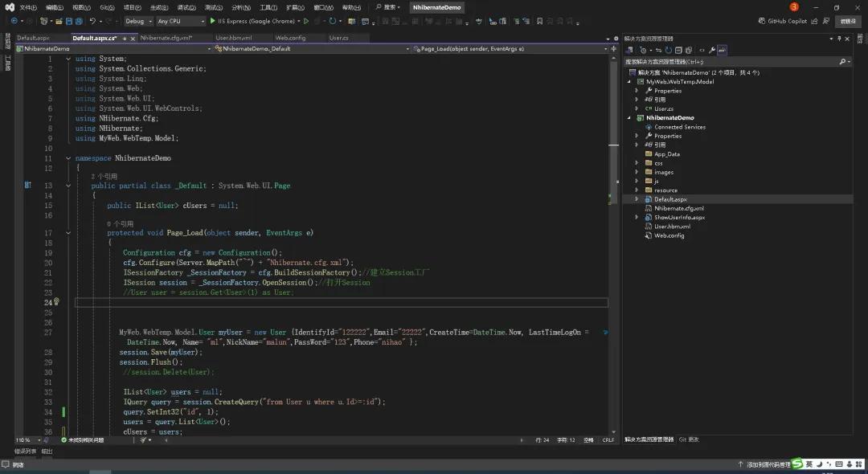Click the Undo icon on the toolbar
This screenshot has width=868, height=474.
[92, 21]
